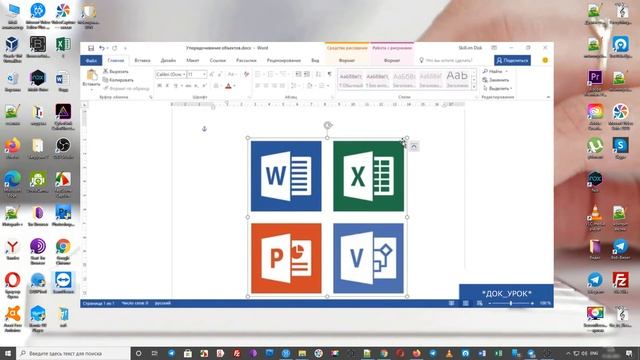
Task: Switch to the Дизайн tab
Action: tap(168, 60)
